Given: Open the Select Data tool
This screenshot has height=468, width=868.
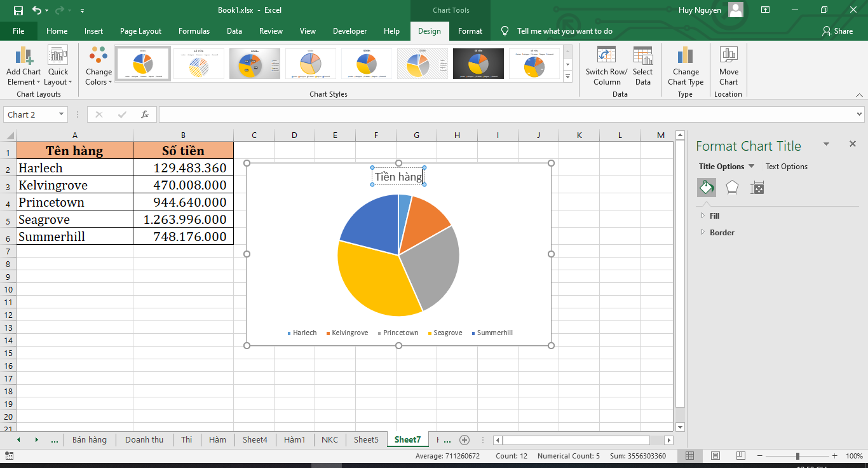Looking at the screenshot, I should 642,56.
